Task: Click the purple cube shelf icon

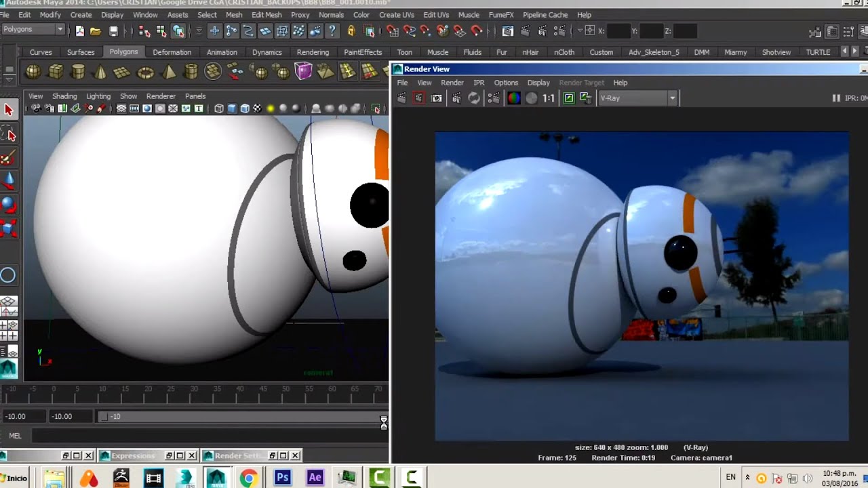Action: (303, 71)
